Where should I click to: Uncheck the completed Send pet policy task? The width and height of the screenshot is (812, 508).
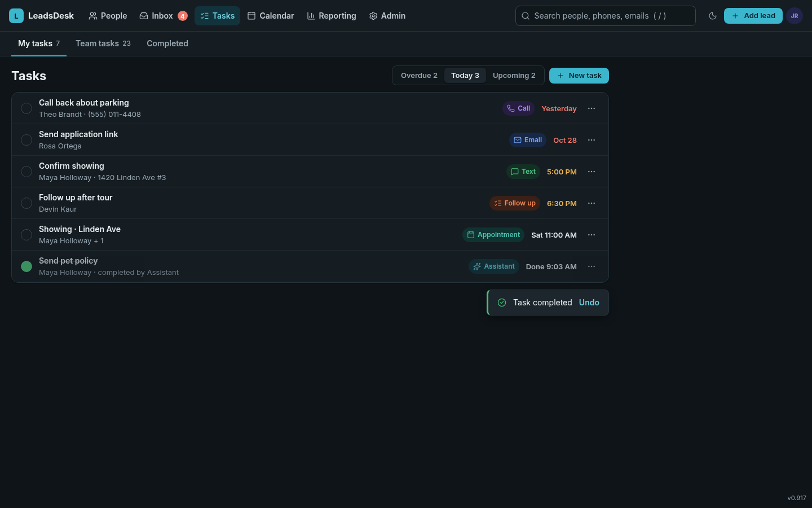click(x=27, y=266)
